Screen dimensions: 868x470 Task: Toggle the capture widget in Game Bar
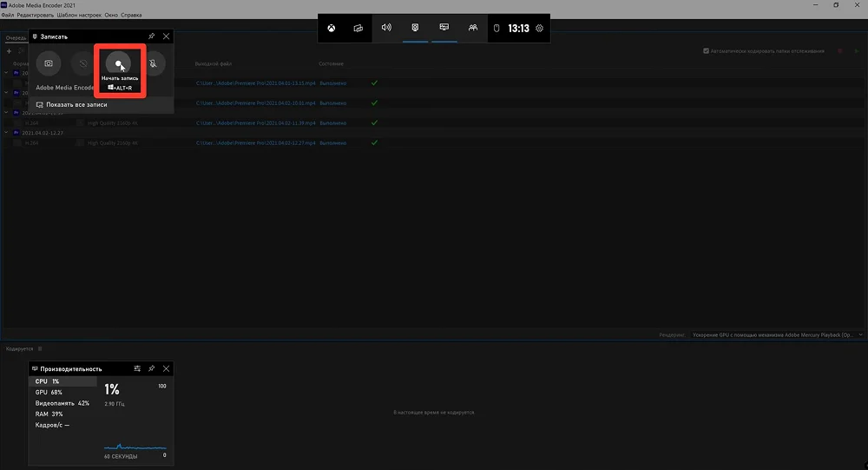click(x=415, y=28)
